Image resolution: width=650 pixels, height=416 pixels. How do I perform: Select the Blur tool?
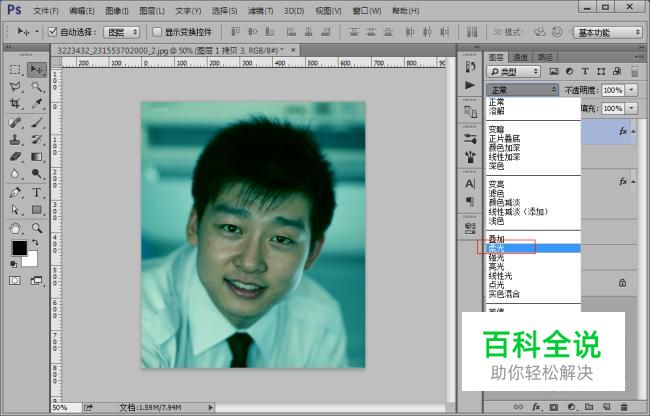pos(15,174)
